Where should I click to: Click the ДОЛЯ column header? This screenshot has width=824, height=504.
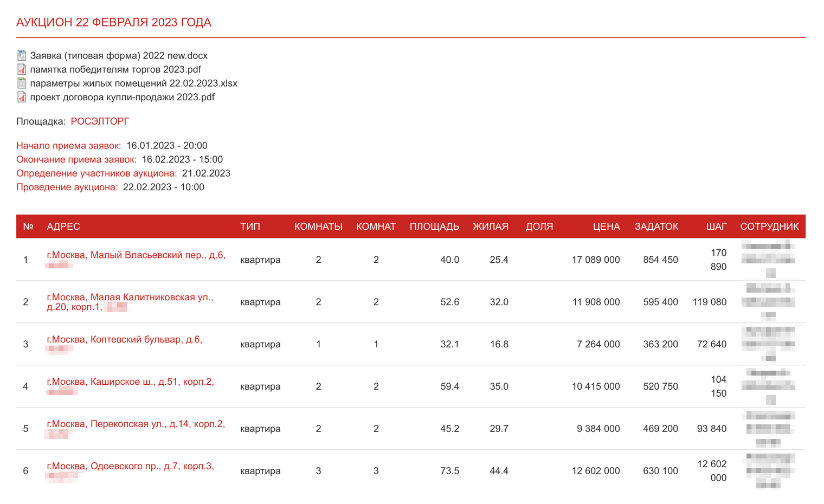click(539, 227)
